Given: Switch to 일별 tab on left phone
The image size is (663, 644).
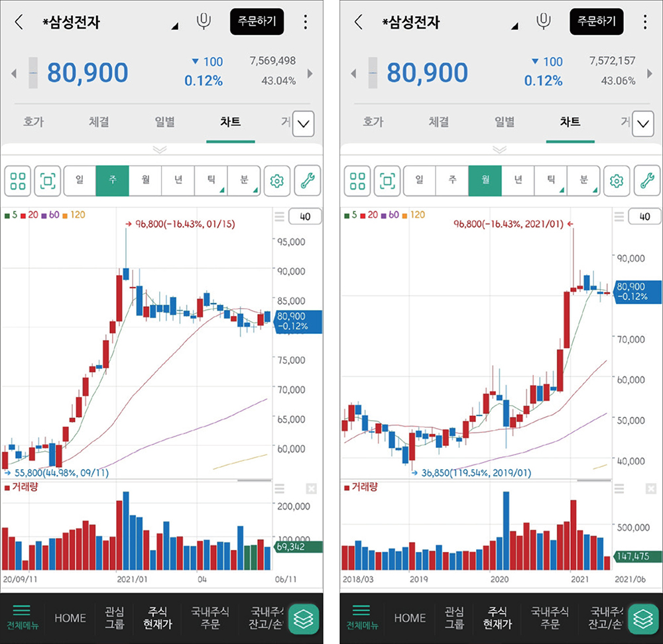Looking at the screenshot, I should [x=164, y=122].
